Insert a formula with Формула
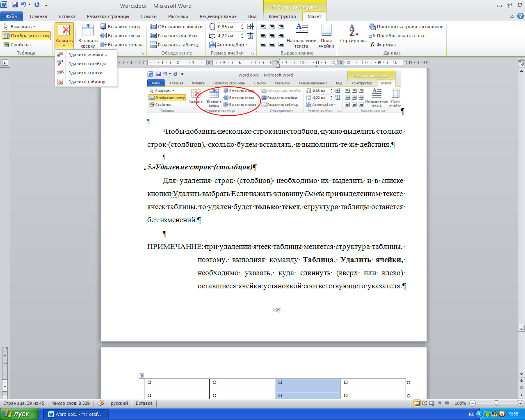Image resolution: width=525 pixels, height=420 pixels. point(383,45)
